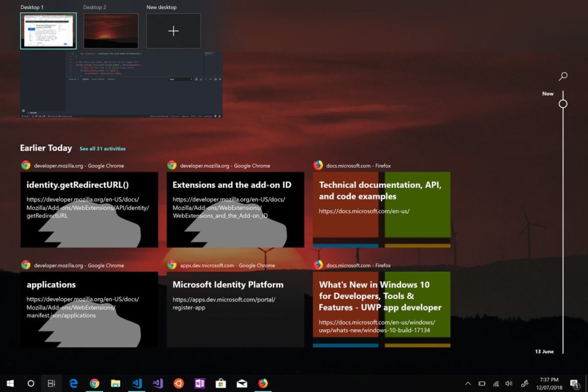Click See all 31 activities link
This screenshot has height=392, width=588.
(102, 149)
